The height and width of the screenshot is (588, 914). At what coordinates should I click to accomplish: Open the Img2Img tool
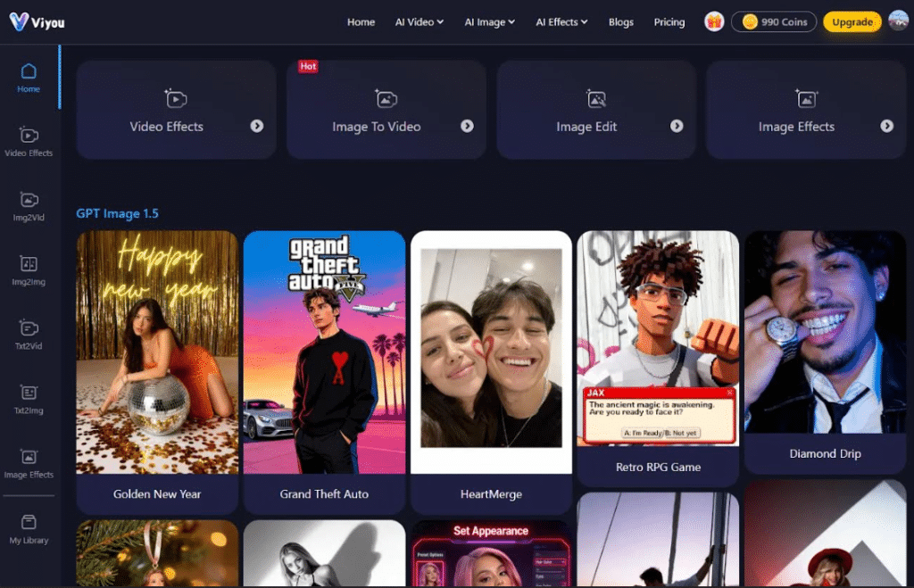coord(29,270)
